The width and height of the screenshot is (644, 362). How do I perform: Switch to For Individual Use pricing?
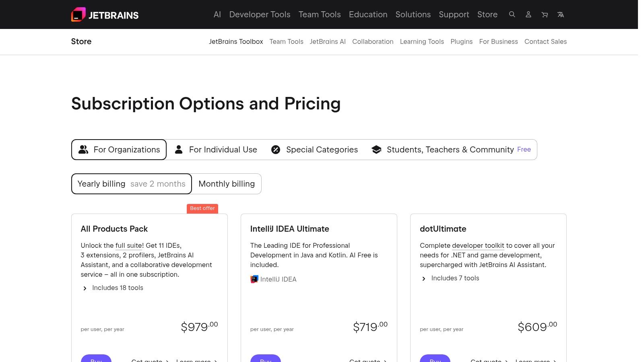tap(216, 149)
